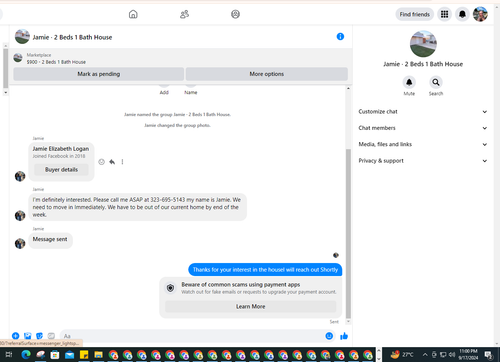Screen dimensions: 500x362
Task: Open the notifications bell in top bar
Action: (x=462, y=14)
